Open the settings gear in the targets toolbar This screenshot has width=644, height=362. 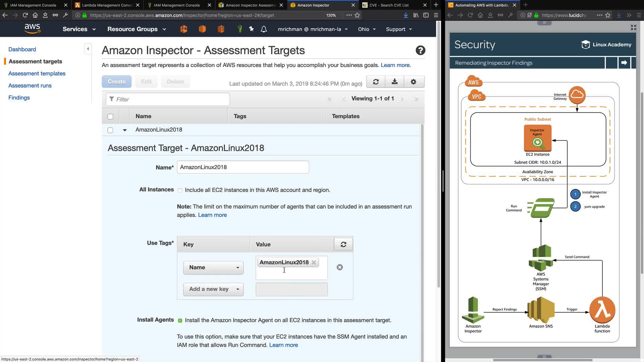(413, 82)
